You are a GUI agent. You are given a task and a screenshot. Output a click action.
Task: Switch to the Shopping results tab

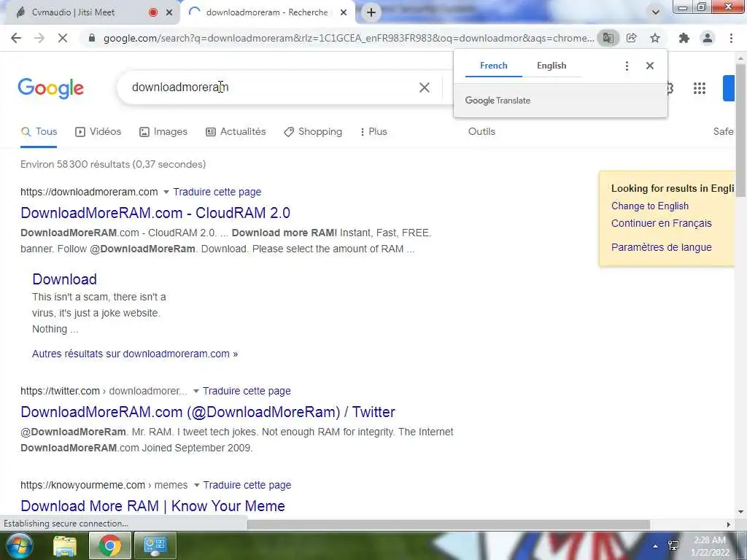[x=313, y=132]
